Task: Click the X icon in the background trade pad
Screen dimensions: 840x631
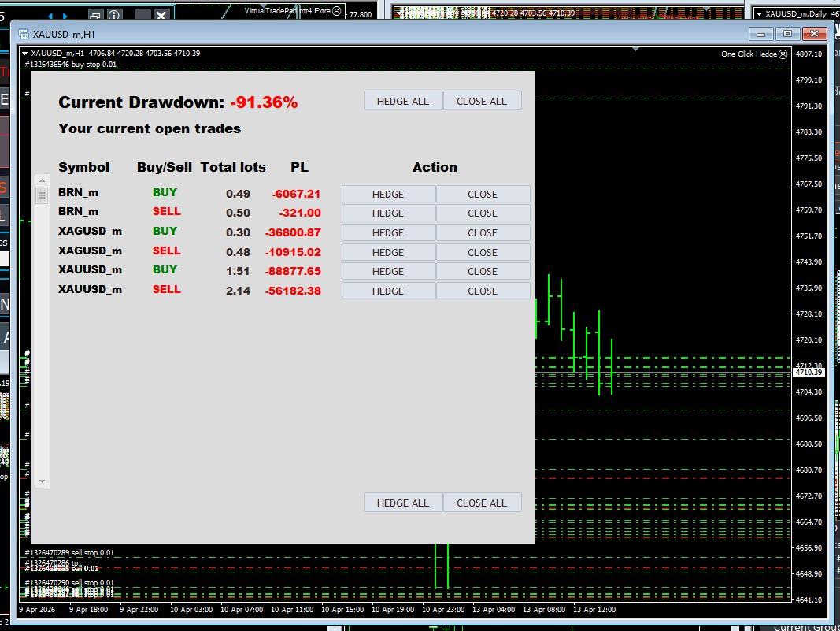Action: 161,15
